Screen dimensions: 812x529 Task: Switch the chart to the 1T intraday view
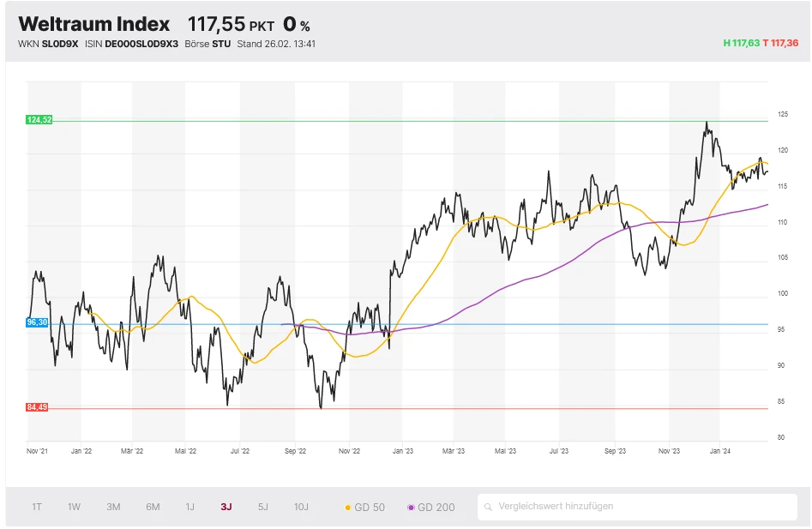click(35, 507)
